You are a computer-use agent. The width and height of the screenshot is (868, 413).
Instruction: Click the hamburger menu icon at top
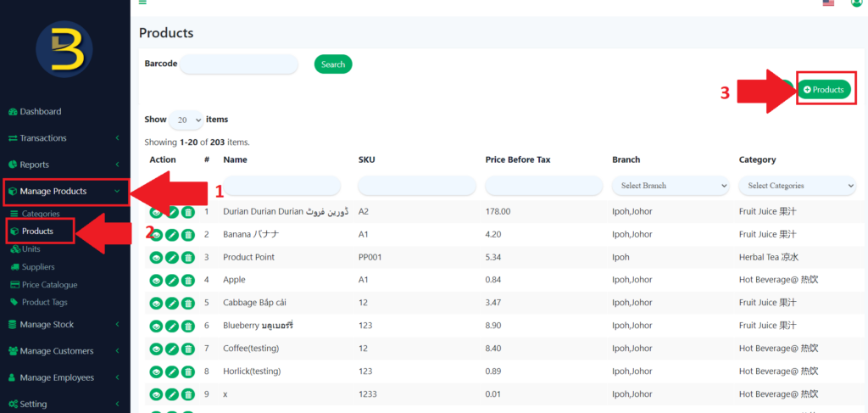click(142, 3)
